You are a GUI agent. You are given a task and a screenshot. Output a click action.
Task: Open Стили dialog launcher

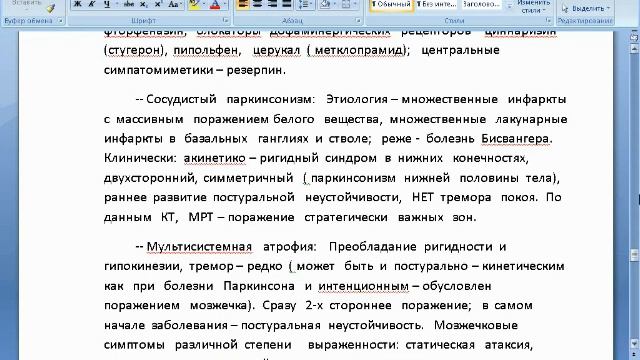[x=548, y=20]
